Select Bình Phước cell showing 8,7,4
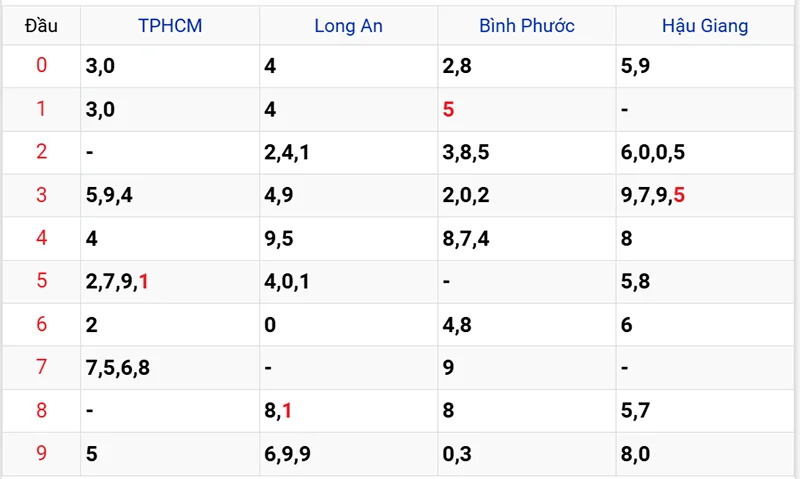The image size is (800, 479). 465,238
